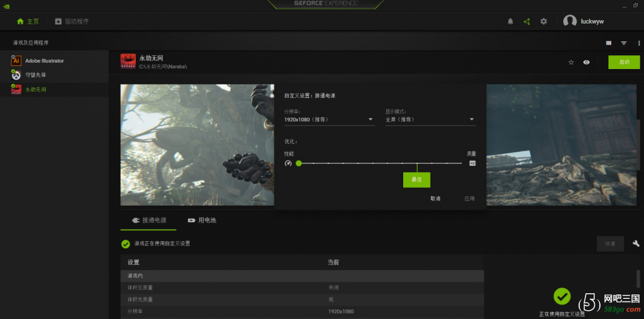This screenshot has height=319, width=644.
Task: Favorite 永劫无间 with the star icon
Action: coord(571,62)
